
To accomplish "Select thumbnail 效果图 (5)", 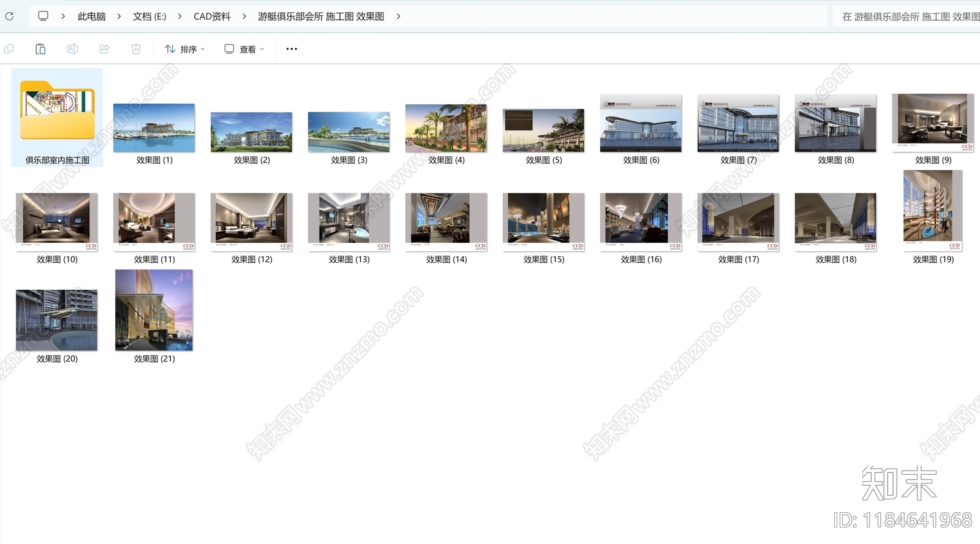I will coord(543,130).
